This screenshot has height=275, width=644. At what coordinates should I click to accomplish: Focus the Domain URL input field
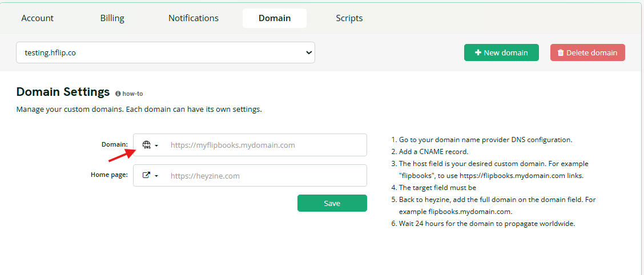tap(267, 145)
